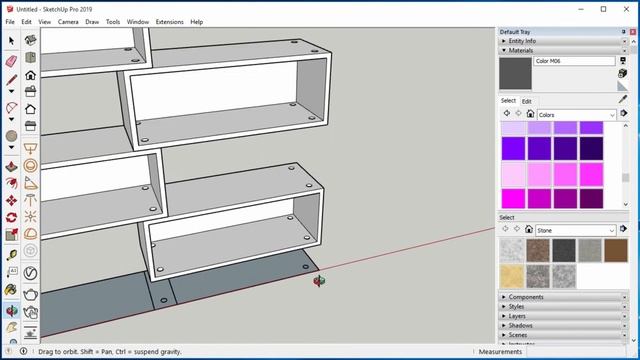The width and height of the screenshot is (640, 360).
Task: Switch to Back view house outline icon
Action: point(31,109)
